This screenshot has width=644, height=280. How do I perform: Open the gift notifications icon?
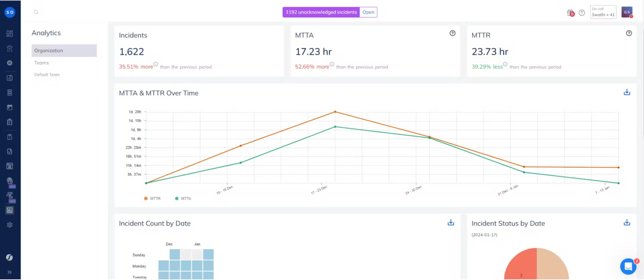[571, 13]
